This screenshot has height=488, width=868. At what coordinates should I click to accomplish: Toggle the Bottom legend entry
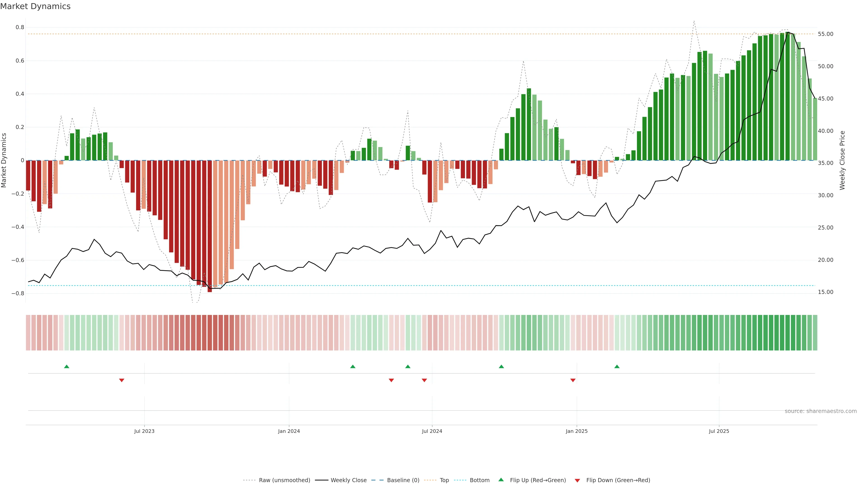(x=479, y=480)
